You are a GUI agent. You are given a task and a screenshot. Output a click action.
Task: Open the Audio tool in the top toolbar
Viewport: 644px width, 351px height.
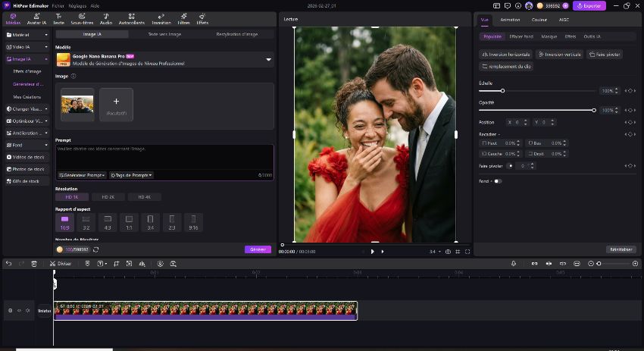click(x=105, y=19)
